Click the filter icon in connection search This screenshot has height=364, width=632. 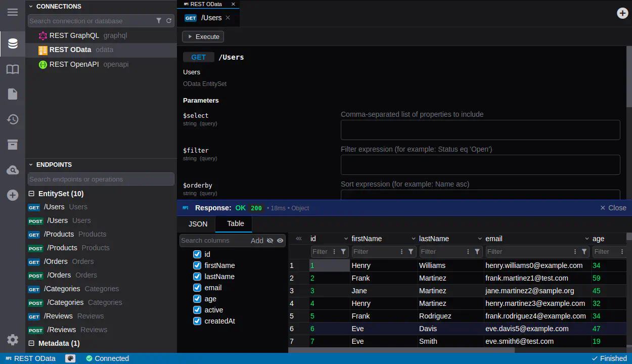[159, 21]
